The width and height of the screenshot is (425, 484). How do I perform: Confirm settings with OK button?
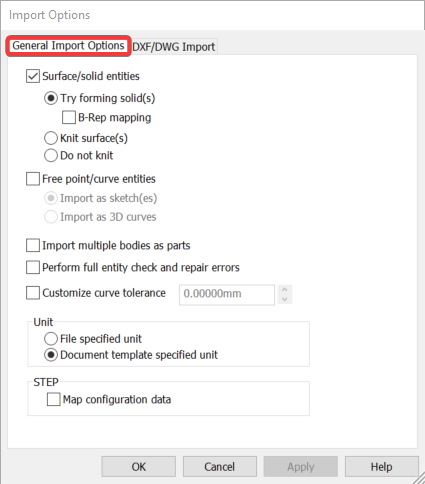[139, 467]
